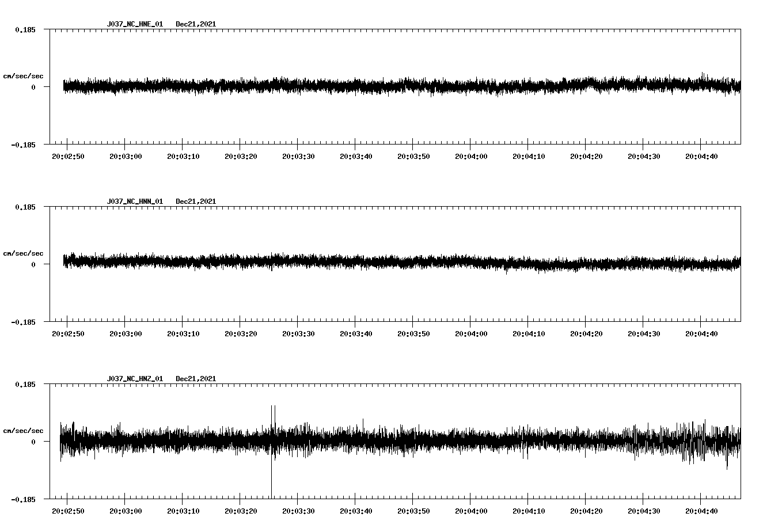Click the zero baseline label of the HNN plot
The height and width of the screenshot is (532, 782).
(33, 265)
